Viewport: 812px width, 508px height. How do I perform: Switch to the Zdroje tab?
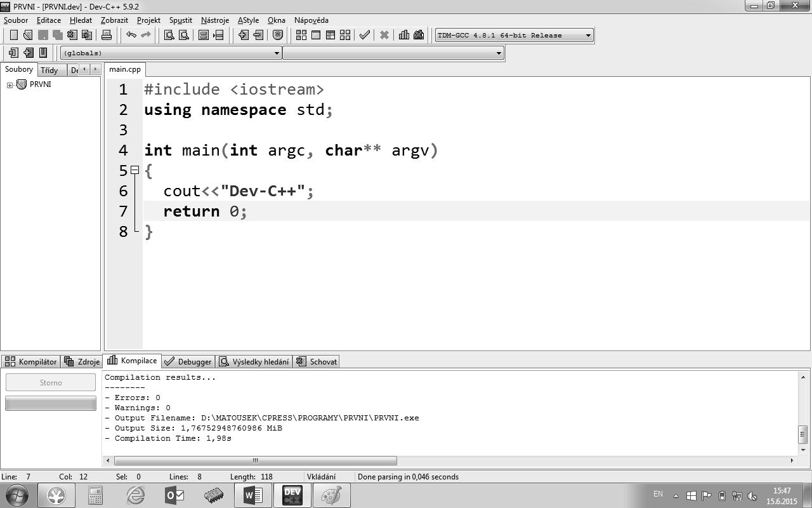[81, 362]
